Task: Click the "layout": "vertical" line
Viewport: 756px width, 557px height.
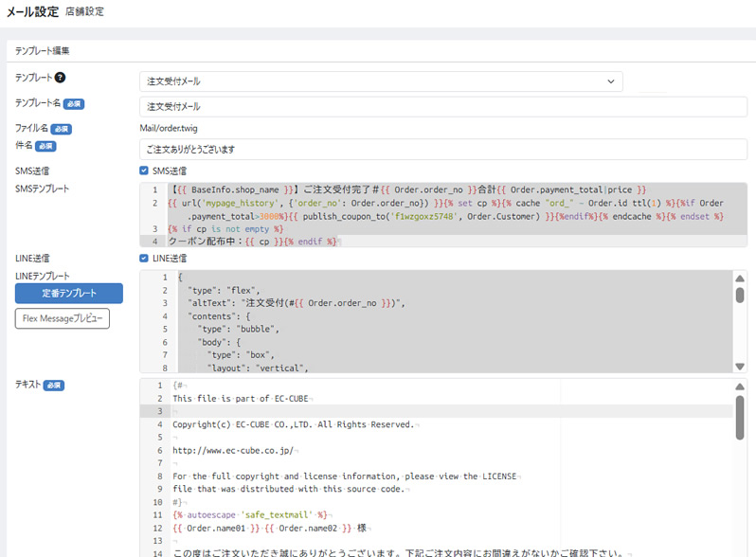Action: point(258,368)
